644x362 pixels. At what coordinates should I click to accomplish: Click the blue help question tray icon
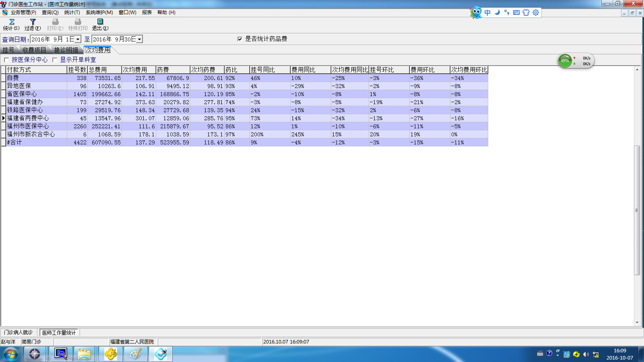click(x=549, y=354)
